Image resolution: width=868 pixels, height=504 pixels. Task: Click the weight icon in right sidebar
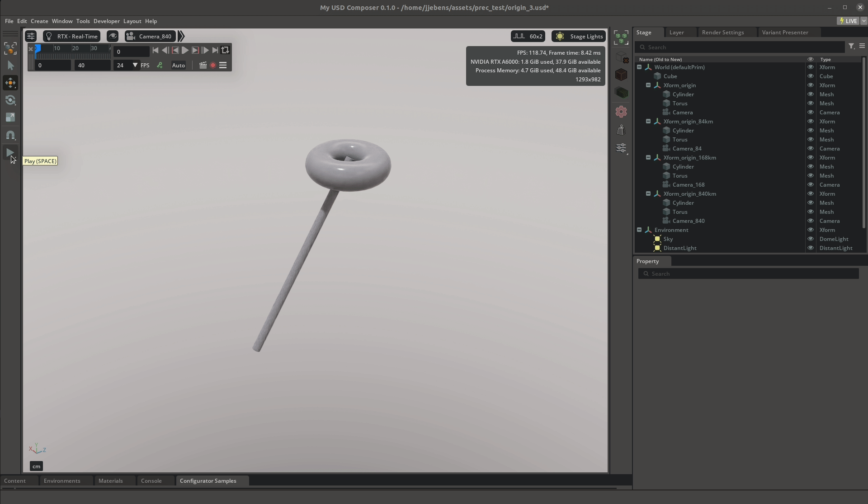621,130
